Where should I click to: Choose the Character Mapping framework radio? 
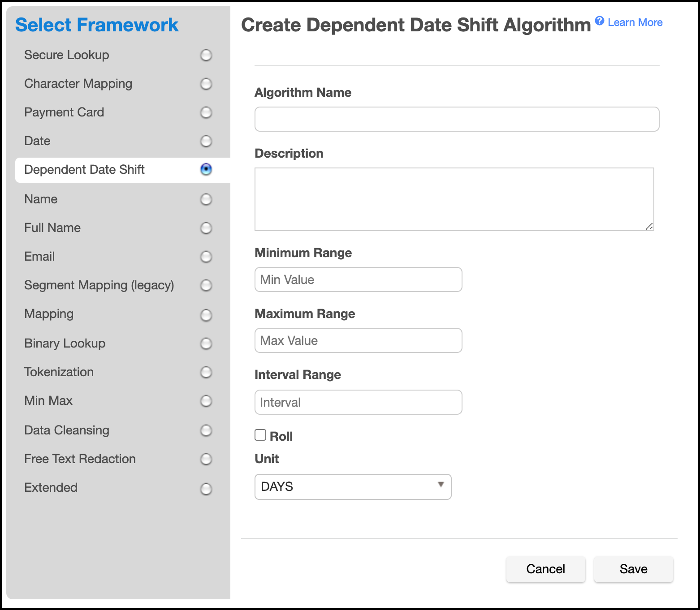coord(206,84)
